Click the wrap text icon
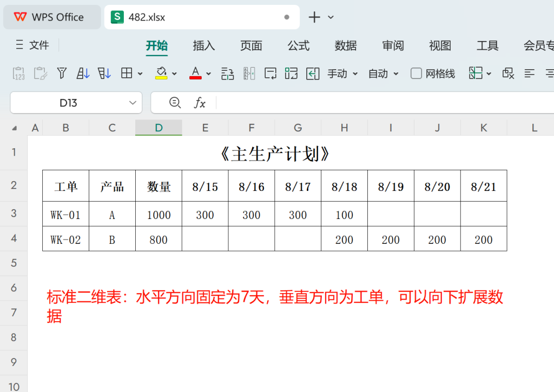 [x=271, y=74]
